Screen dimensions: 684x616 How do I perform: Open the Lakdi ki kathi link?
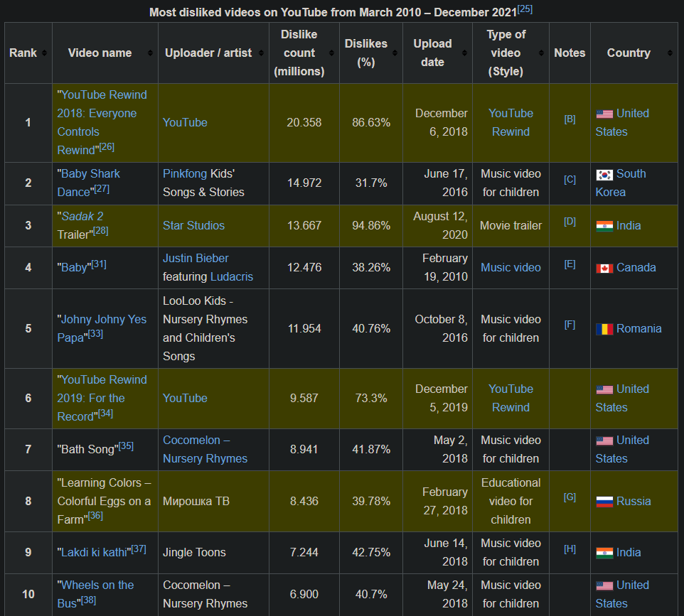pos(94,552)
